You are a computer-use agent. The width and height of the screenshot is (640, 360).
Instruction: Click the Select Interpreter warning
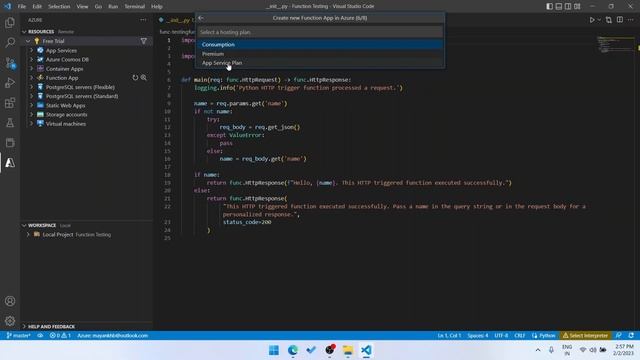[585, 336]
